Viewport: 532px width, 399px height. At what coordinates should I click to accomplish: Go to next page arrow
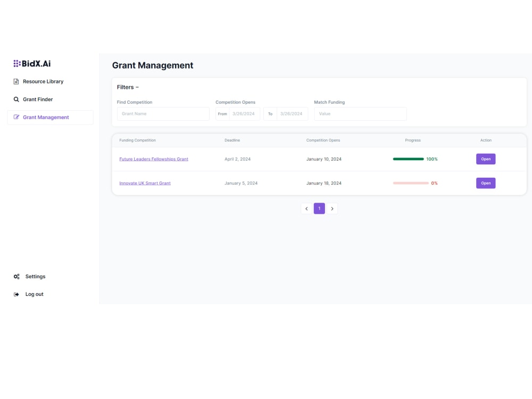pos(332,209)
